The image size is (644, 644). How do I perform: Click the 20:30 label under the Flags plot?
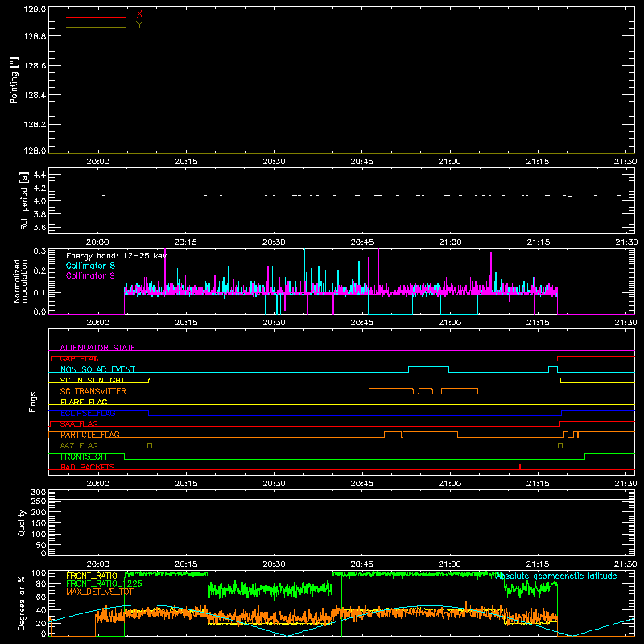274,484
